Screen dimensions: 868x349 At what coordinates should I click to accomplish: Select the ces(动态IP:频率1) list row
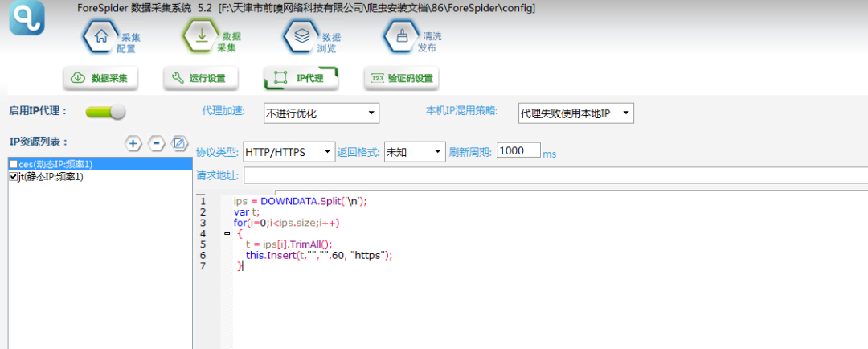pos(100,165)
